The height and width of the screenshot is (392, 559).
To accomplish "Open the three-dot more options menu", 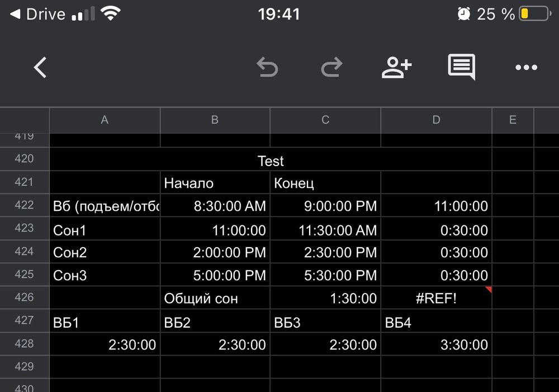I will 526,68.
